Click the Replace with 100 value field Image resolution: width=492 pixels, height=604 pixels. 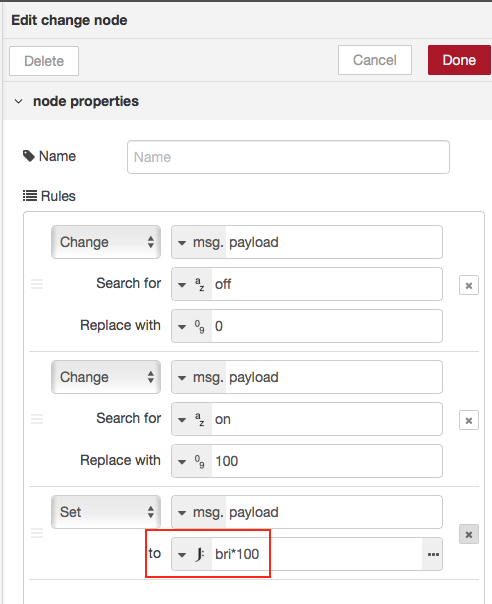point(326,461)
